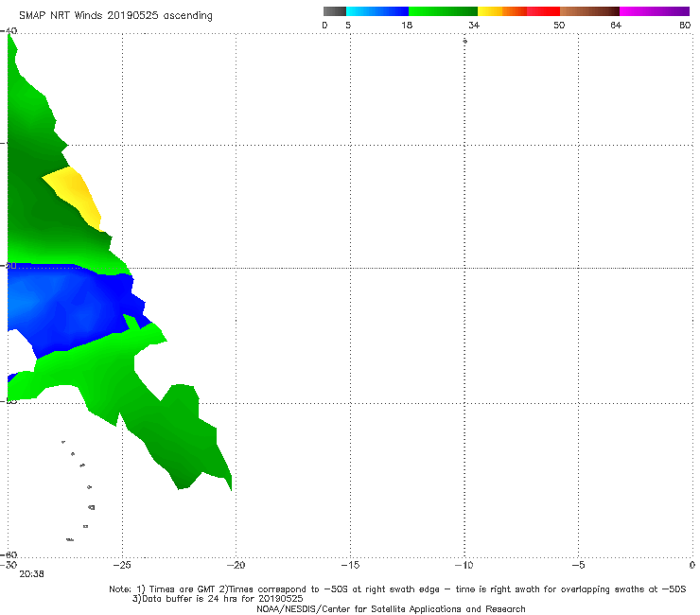This screenshot has width=700, height=615.
Task: Click the "80" label under the color bar
Action: 685,25
